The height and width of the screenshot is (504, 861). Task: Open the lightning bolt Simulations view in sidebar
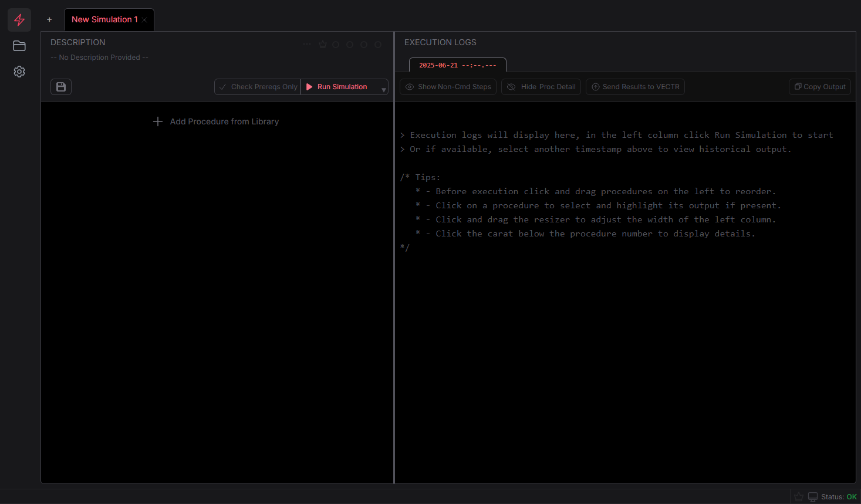[19, 20]
